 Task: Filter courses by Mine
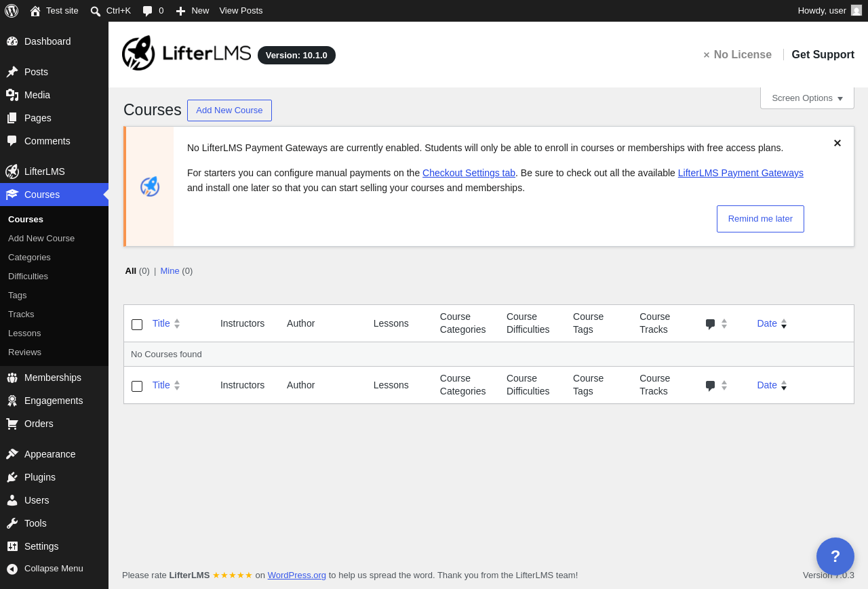(170, 271)
